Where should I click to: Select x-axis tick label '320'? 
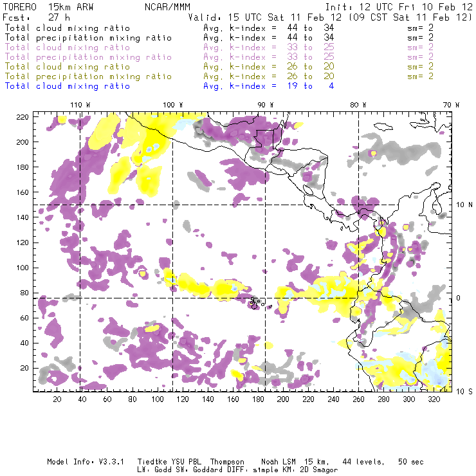click(x=434, y=399)
